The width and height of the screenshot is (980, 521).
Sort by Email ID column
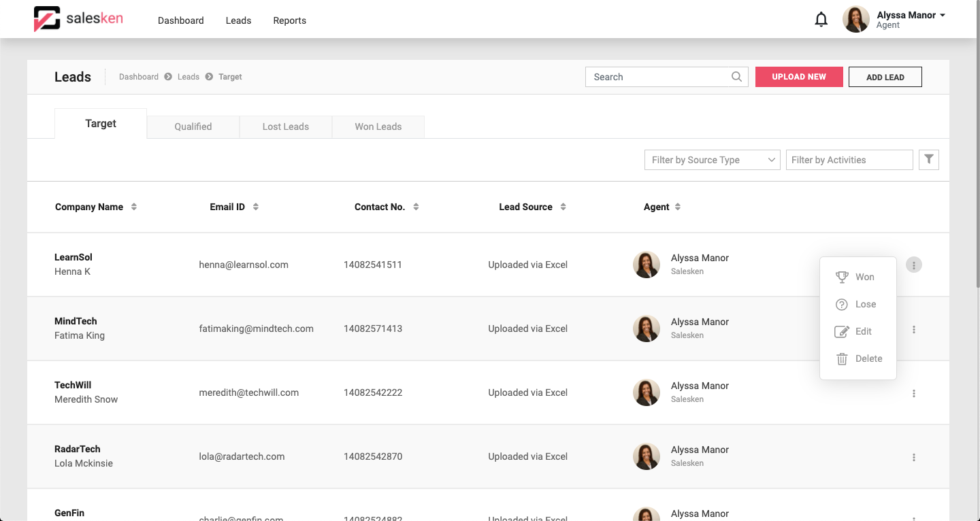[256, 207]
